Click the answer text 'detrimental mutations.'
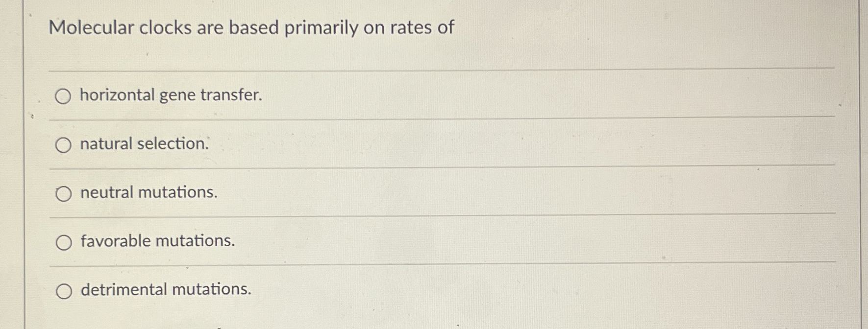Image resolution: width=868 pixels, height=329 pixels. click(x=165, y=289)
